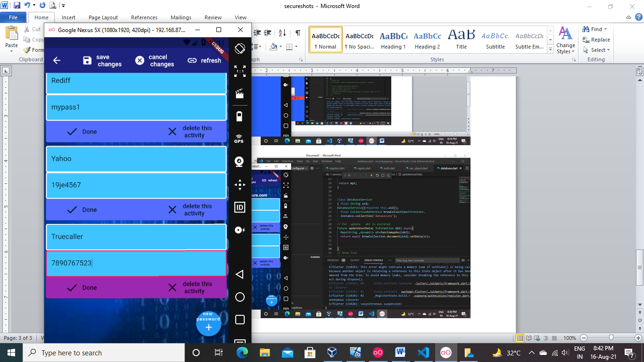Click the Word zoom slider handle
Screen dimensions: 644x362
[611, 338]
